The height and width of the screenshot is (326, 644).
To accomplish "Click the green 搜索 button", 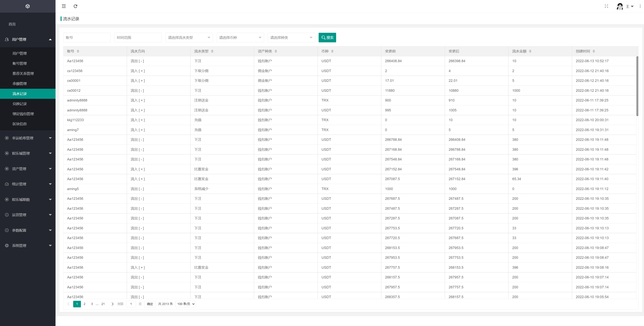I will pos(327,38).
